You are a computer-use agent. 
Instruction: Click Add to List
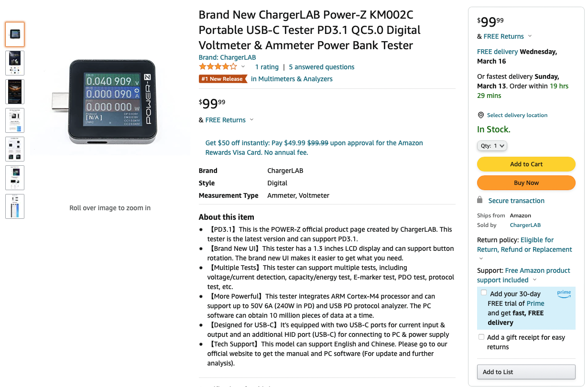click(526, 372)
